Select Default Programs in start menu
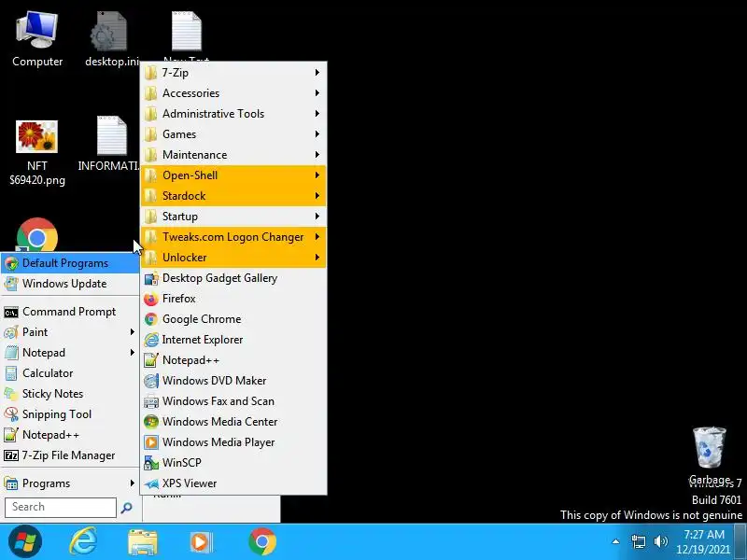The image size is (747, 560). click(70, 263)
